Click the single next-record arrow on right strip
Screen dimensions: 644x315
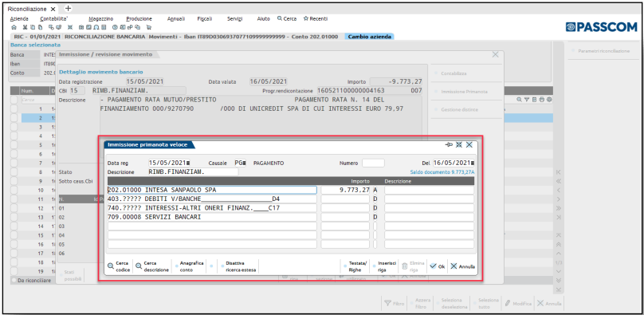click(x=558, y=199)
